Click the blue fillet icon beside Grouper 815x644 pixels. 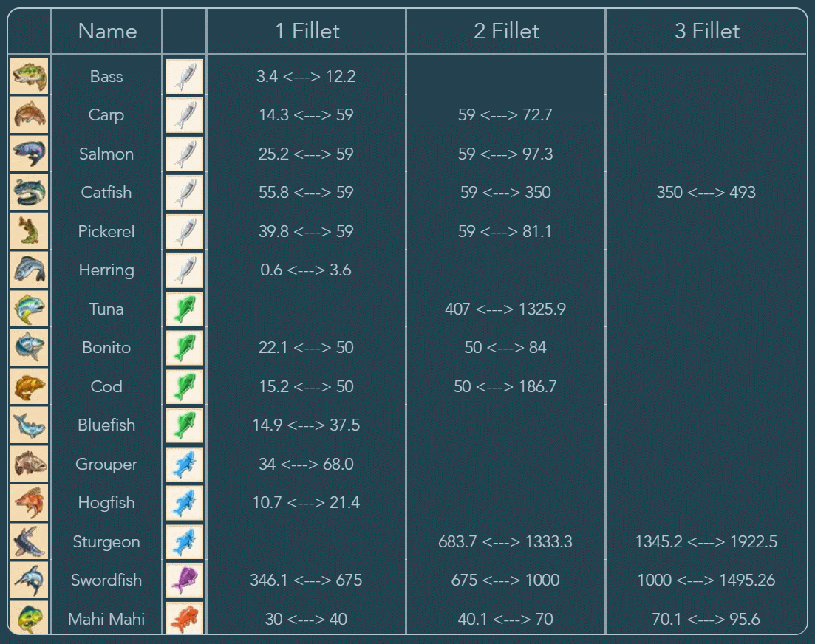pos(184,464)
